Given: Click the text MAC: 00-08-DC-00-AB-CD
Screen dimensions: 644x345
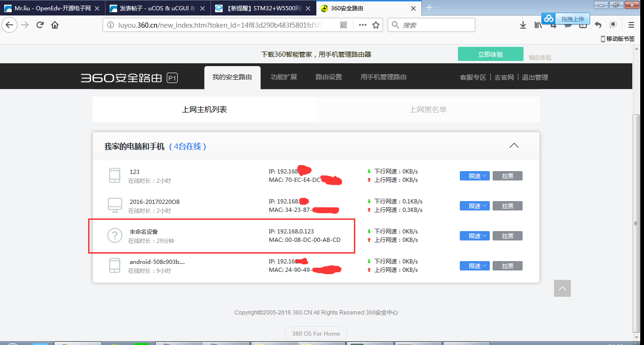Looking at the screenshot, I should point(305,240).
